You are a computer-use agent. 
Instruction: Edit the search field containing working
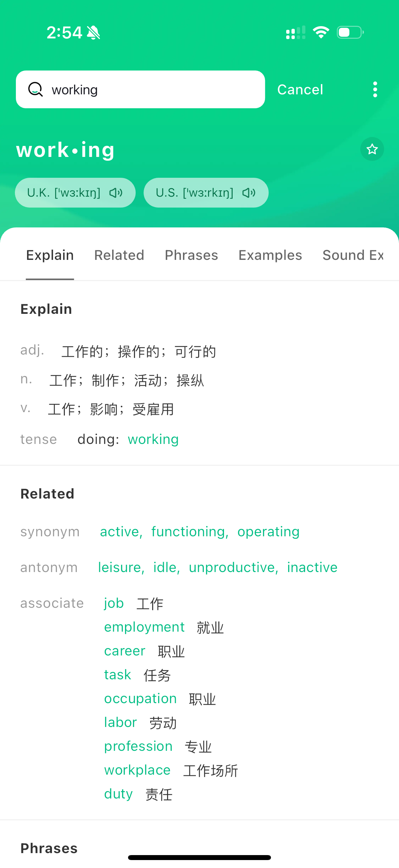[x=140, y=89]
